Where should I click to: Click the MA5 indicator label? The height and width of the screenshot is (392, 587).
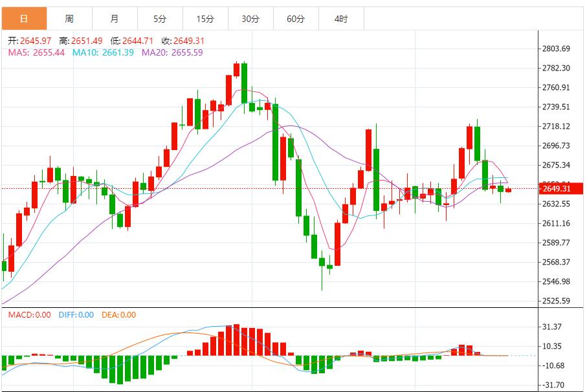(x=36, y=52)
